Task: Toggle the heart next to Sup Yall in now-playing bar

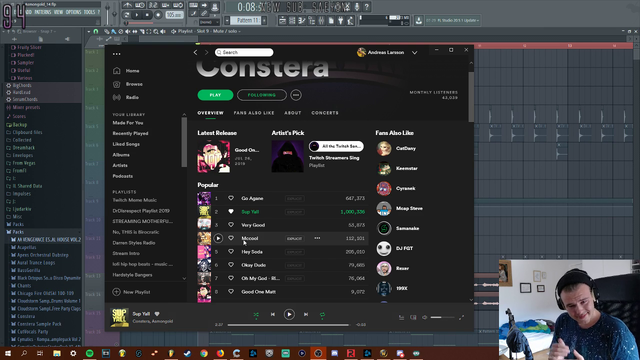Action: (x=157, y=314)
